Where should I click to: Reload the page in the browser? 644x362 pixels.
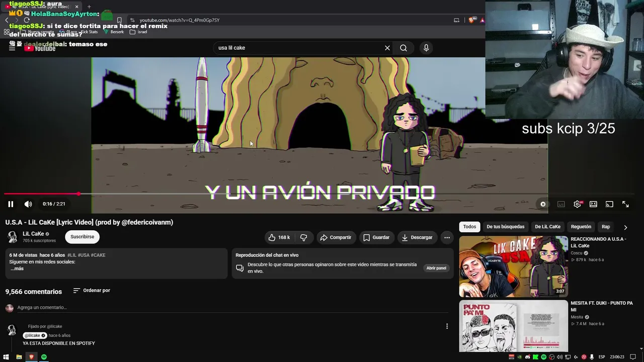(27, 20)
